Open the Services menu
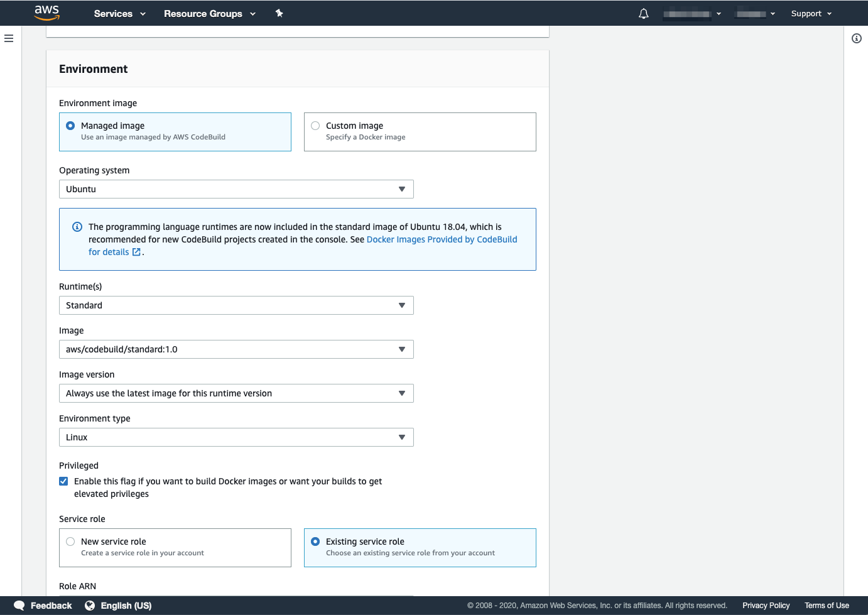The image size is (868, 615). [119, 13]
